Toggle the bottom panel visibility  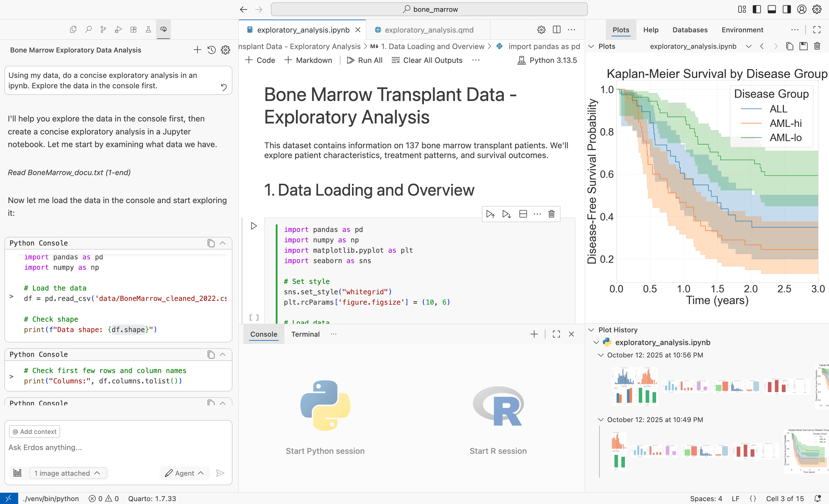pos(772,10)
